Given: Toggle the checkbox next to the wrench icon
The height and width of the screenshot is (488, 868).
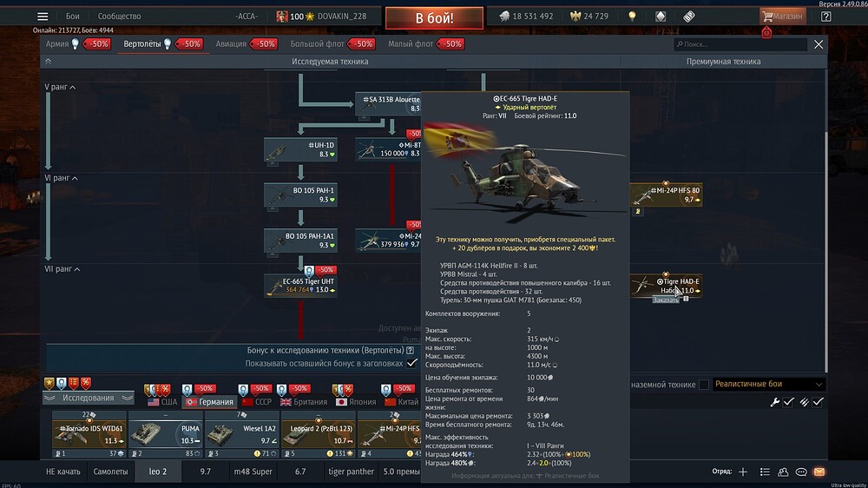Looking at the screenshot, I should 789,402.
